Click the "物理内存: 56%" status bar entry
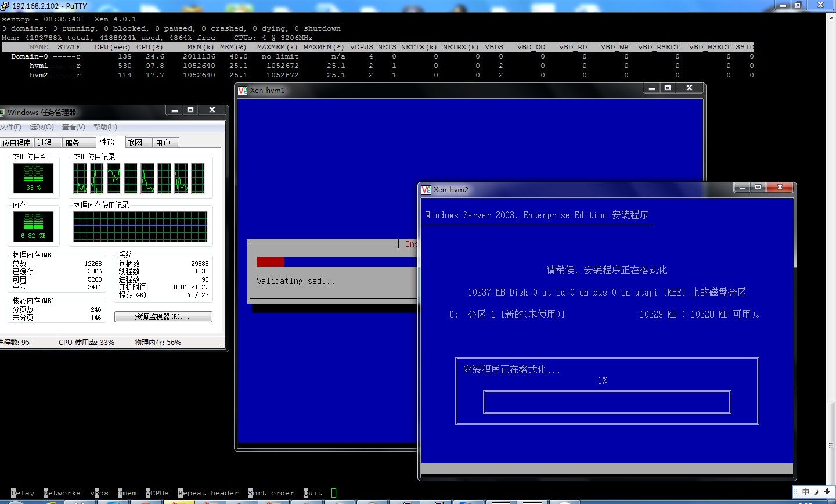 tap(158, 343)
